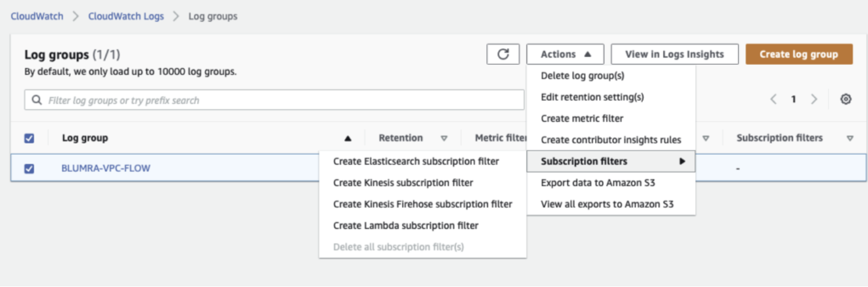The width and height of the screenshot is (868, 287).
Task: Sort the Subscription filters column
Action: [849, 138]
